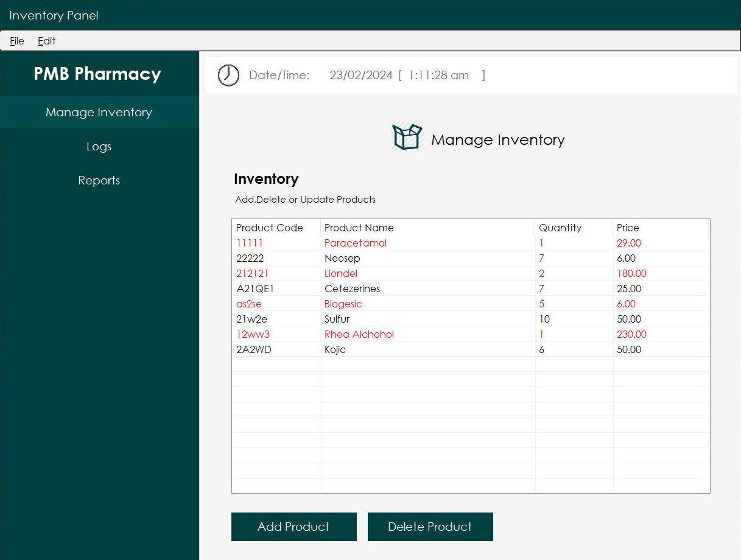Click the Inventory Panel window title
741x560 pixels.
[54, 15]
